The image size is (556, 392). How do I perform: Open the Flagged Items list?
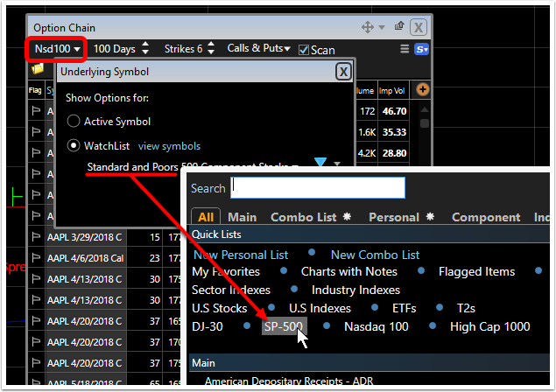(x=476, y=271)
